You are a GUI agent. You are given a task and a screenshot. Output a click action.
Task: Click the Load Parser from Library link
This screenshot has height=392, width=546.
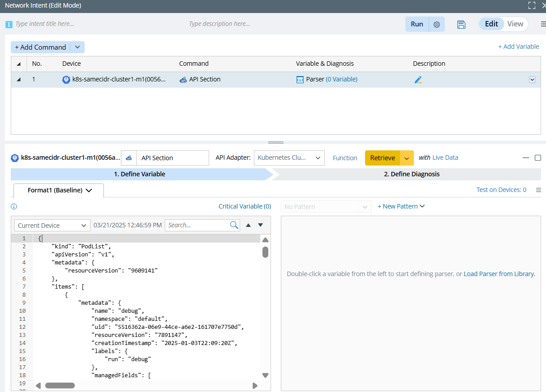pyautogui.click(x=499, y=274)
